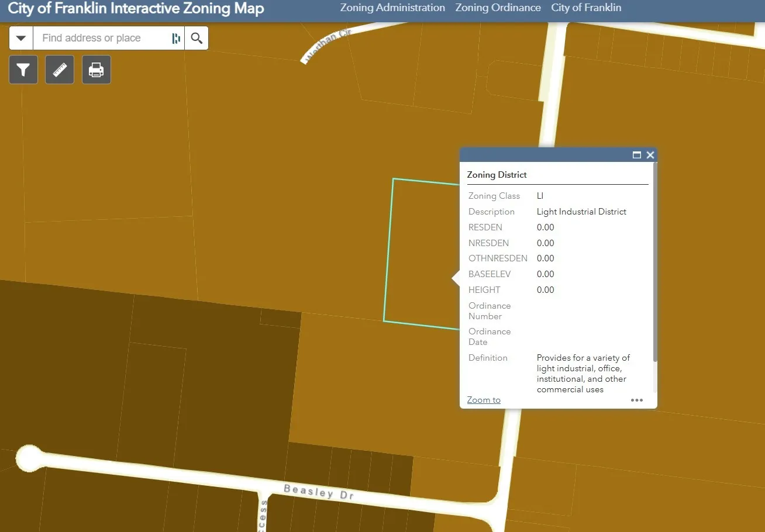Image resolution: width=765 pixels, height=532 pixels.
Task: Maximize the Zoning District popup
Action: (x=637, y=155)
